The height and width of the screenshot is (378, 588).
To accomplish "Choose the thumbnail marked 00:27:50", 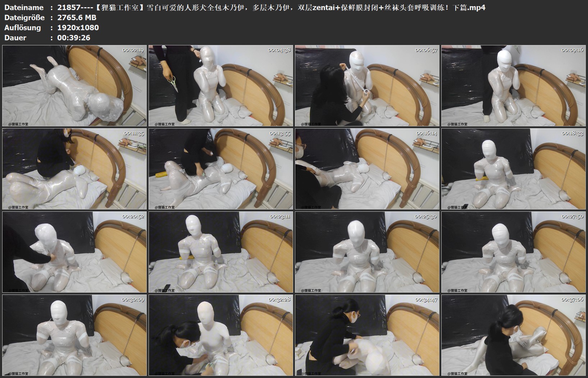I will coord(514,252).
